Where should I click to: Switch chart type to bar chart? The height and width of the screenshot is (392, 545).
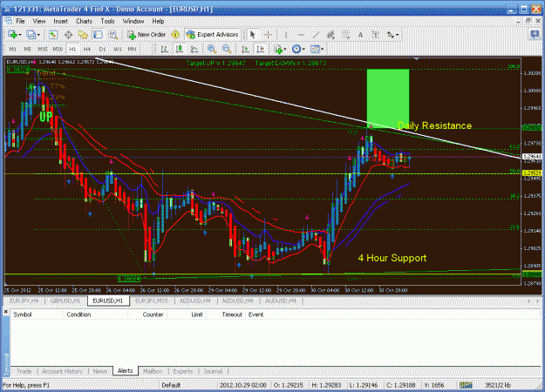(x=164, y=49)
